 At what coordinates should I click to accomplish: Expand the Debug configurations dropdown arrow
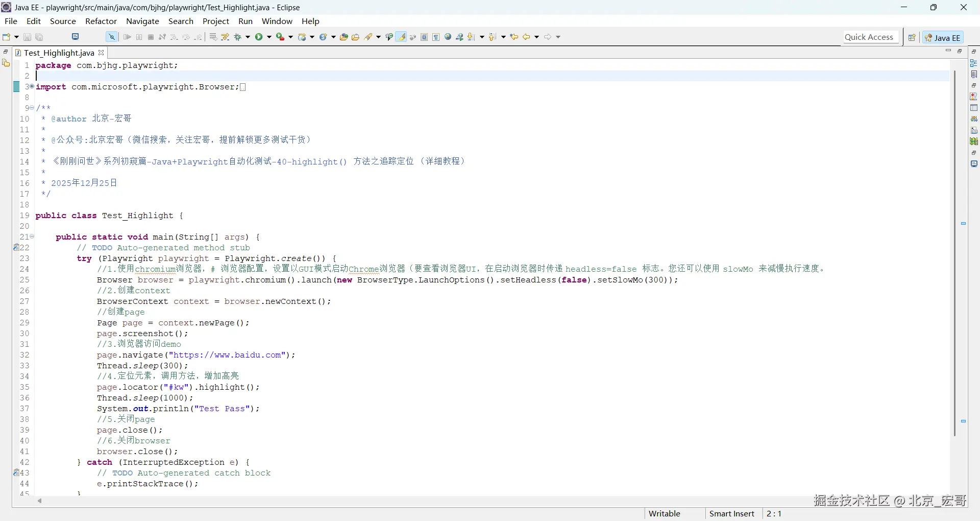coord(248,37)
